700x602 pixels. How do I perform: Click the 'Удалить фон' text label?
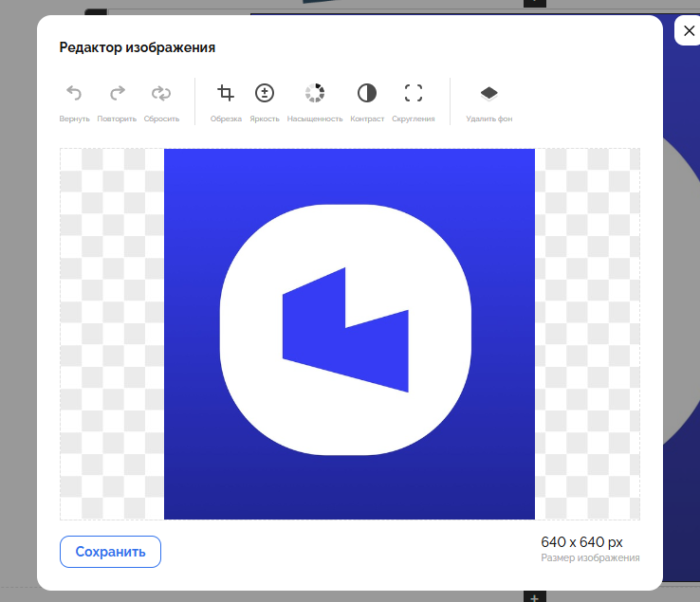488,119
